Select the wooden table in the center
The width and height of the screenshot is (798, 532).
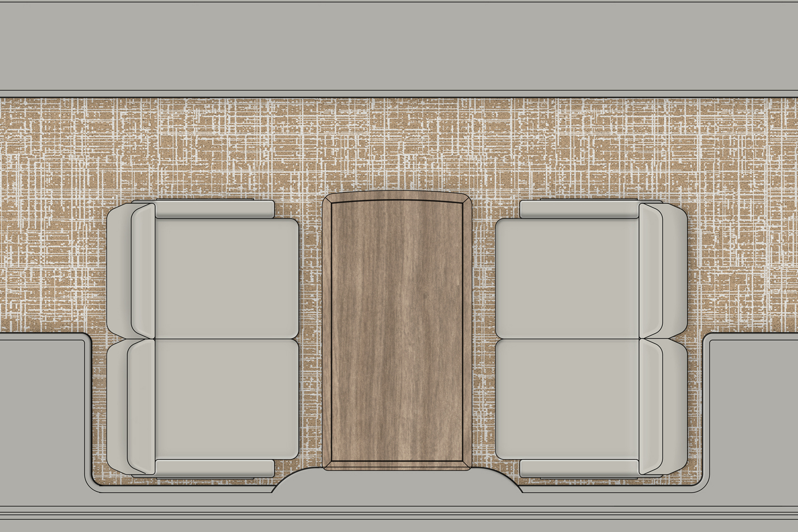click(x=398, y=331)
